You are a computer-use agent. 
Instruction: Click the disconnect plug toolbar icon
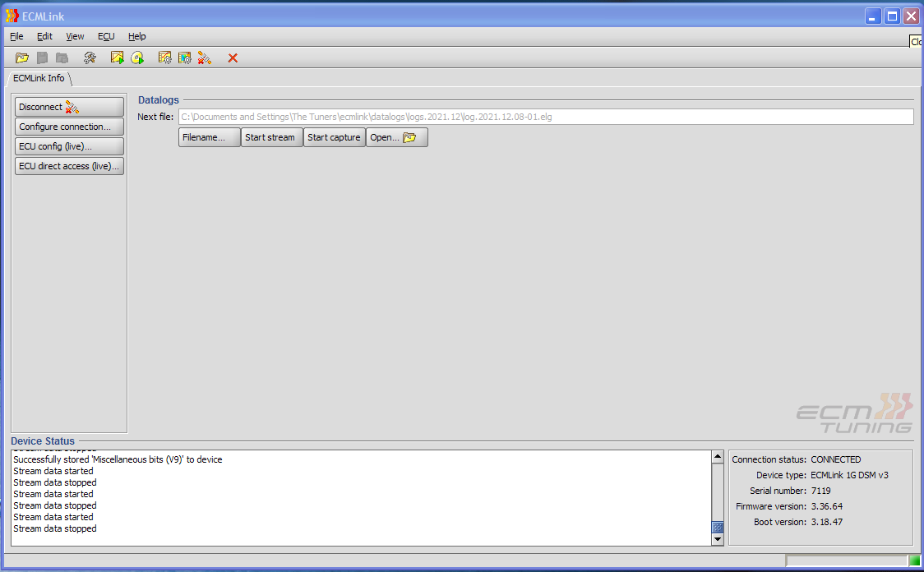pos(205,58)
